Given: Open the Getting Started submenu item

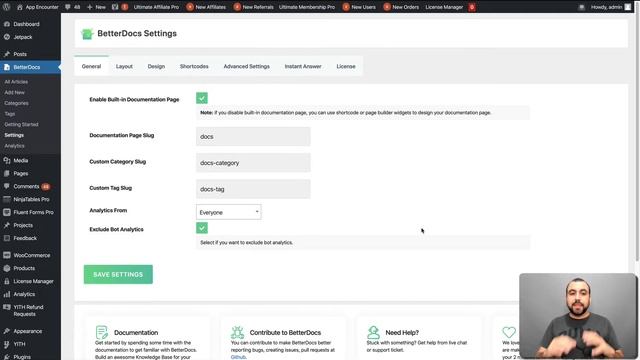Looking at the screenshot, I should pos(21,124).
